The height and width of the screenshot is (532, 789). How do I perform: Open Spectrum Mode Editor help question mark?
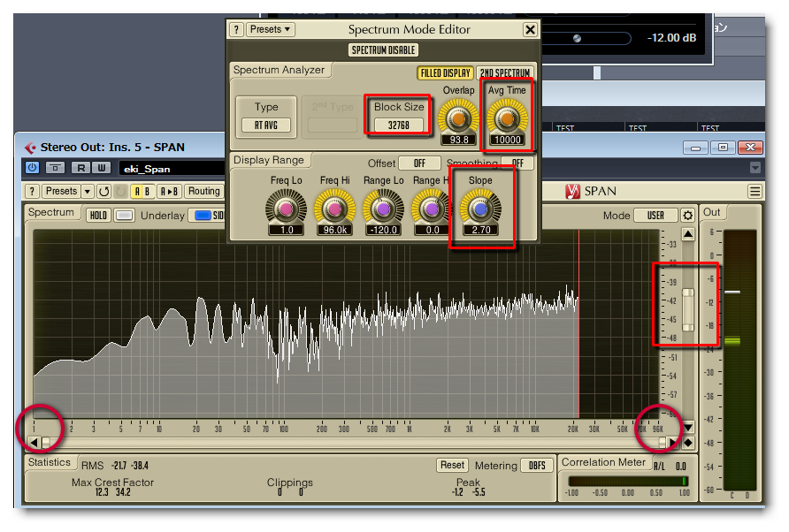coord(236,30)
